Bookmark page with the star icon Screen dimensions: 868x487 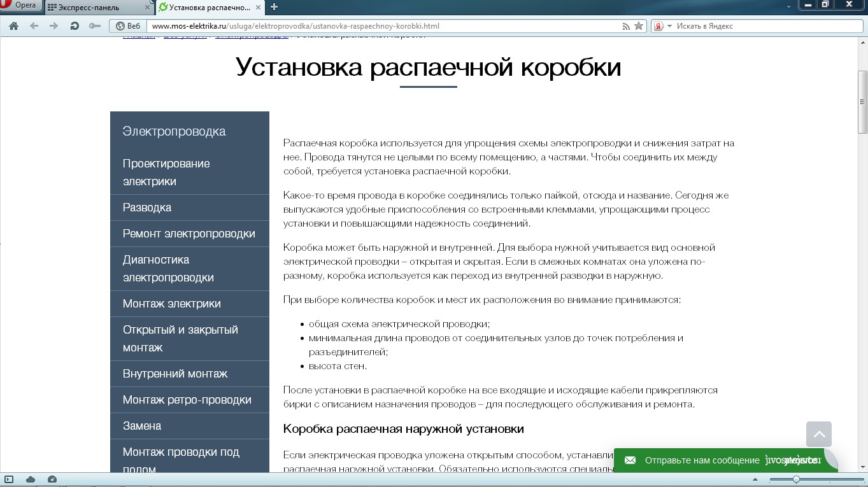pos(639,26)
